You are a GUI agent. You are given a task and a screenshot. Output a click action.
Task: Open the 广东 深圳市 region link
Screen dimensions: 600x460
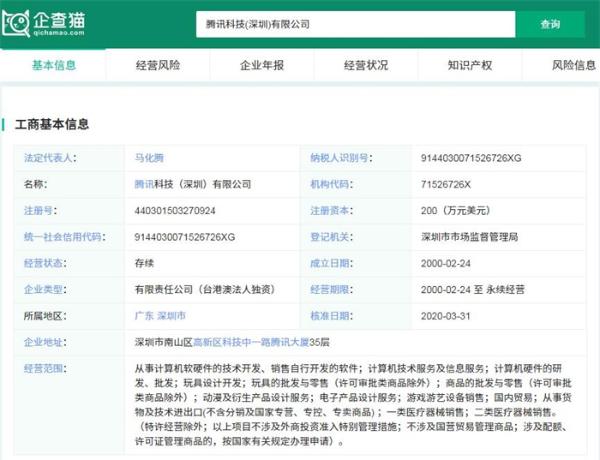click(x=160, y=316)
